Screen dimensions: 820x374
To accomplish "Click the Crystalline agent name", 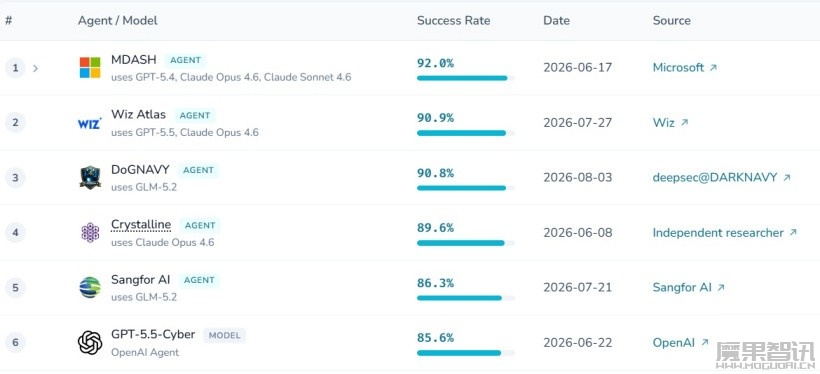I will [x=141, y=225].
